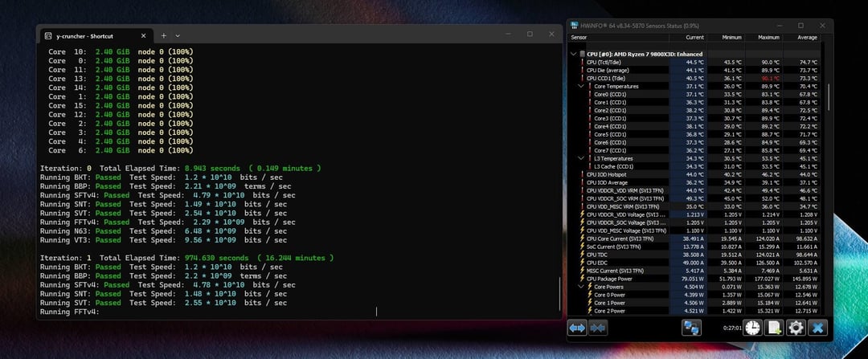Reset the elapsed time clock icon
The height and width of the screenshot is (359, 868).
pyautogui.click(x=752, y=327)
